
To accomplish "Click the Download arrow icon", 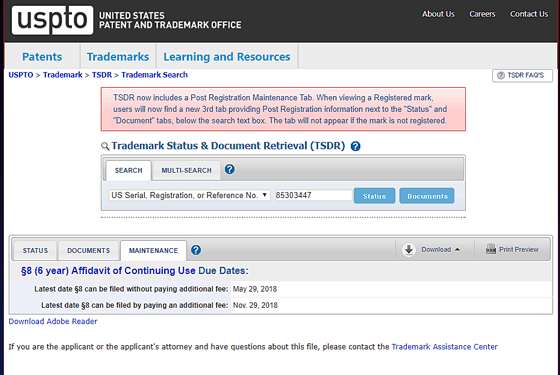I will click(x=409, y=250).
